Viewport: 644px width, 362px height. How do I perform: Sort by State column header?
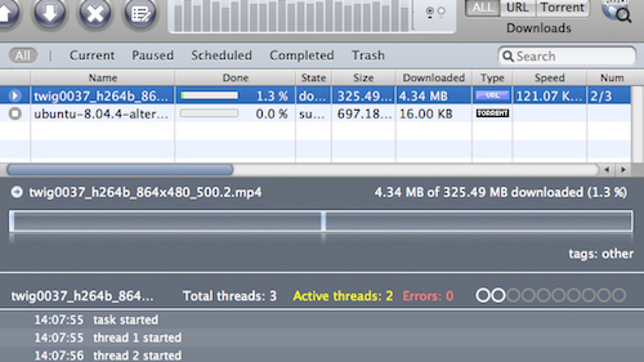[x=314, y=78]
